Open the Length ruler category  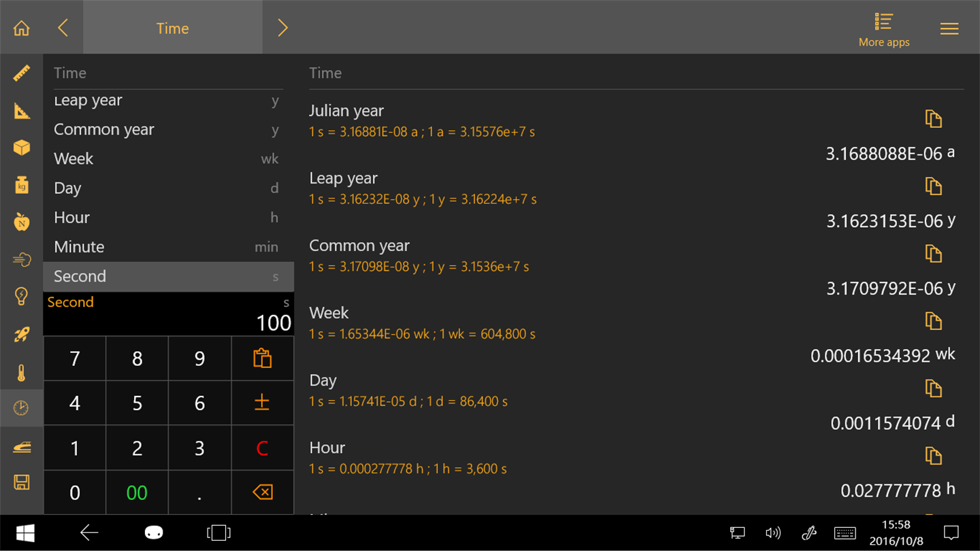[x=22, y=73]
